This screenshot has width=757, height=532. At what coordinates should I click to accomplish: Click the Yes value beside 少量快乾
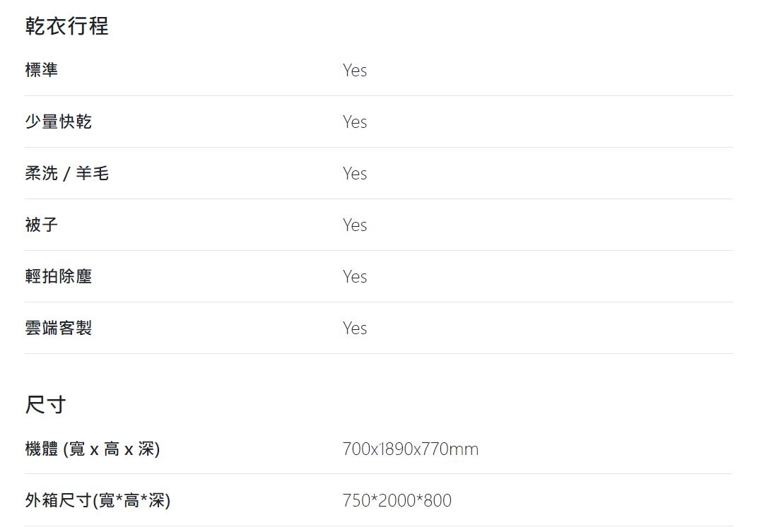[x=355, y=122]
